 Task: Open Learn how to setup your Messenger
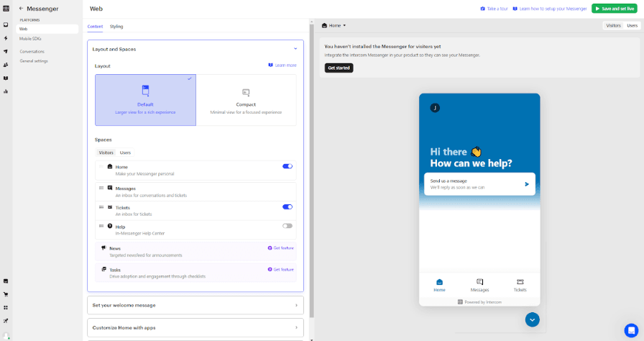point(550,9)
